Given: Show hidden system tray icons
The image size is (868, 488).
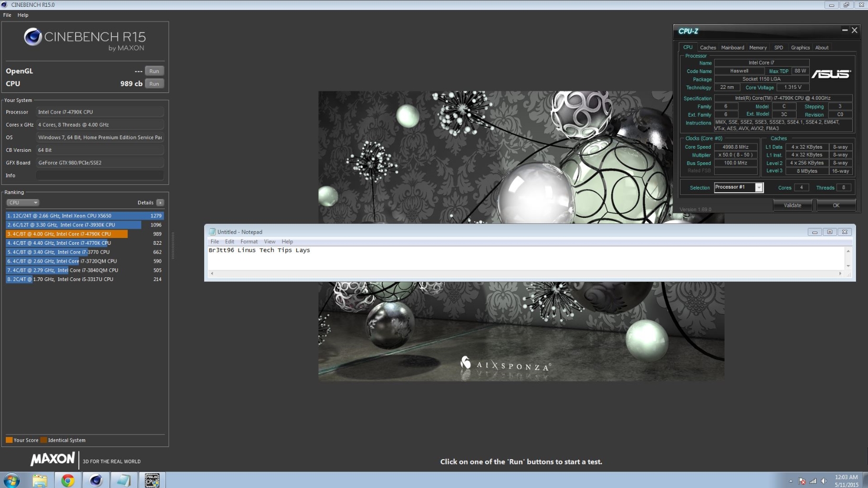Looking at the screenshot, I should point(790,481).
